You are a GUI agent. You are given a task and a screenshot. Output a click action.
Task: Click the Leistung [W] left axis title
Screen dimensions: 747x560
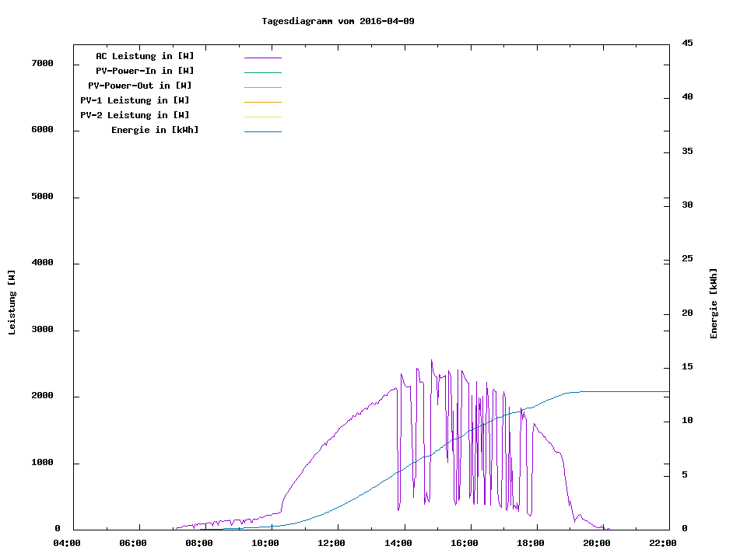coord(12,303)
